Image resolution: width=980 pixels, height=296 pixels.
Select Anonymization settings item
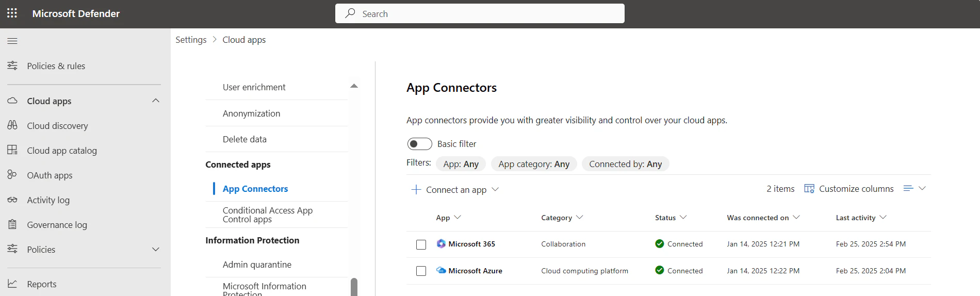(251, 113)
